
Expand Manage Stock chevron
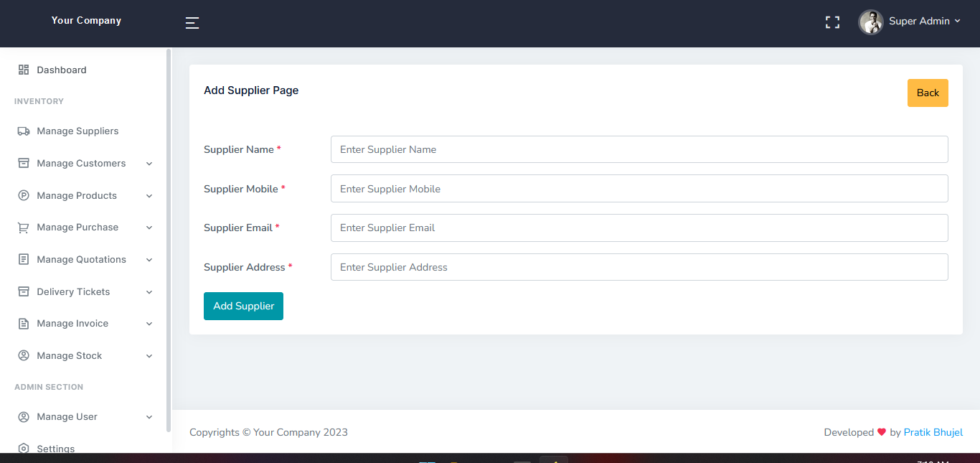(149, 356)
